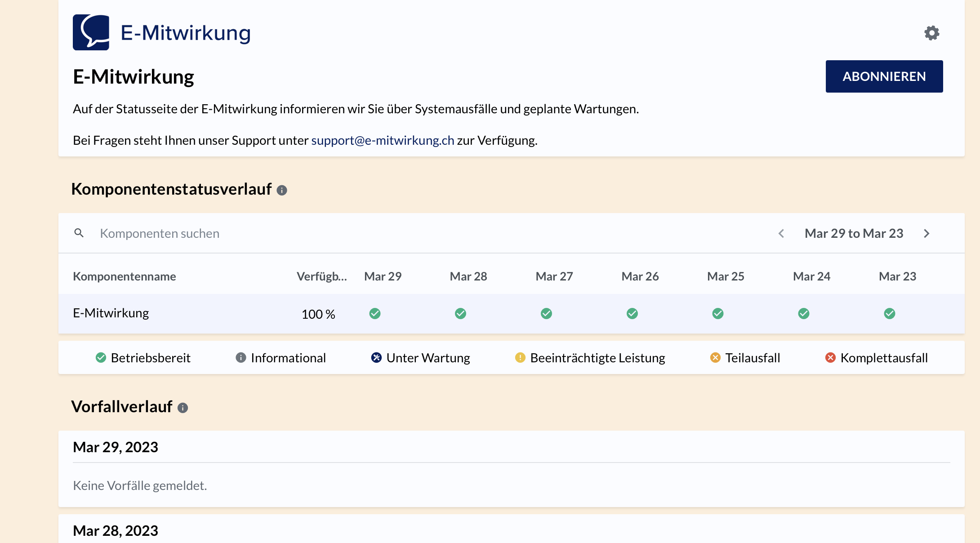The height and width of the screenshot is (543, 980).
Task: Click the Beeinträchtigte Leistung legend label
Action: coord(597,358)
